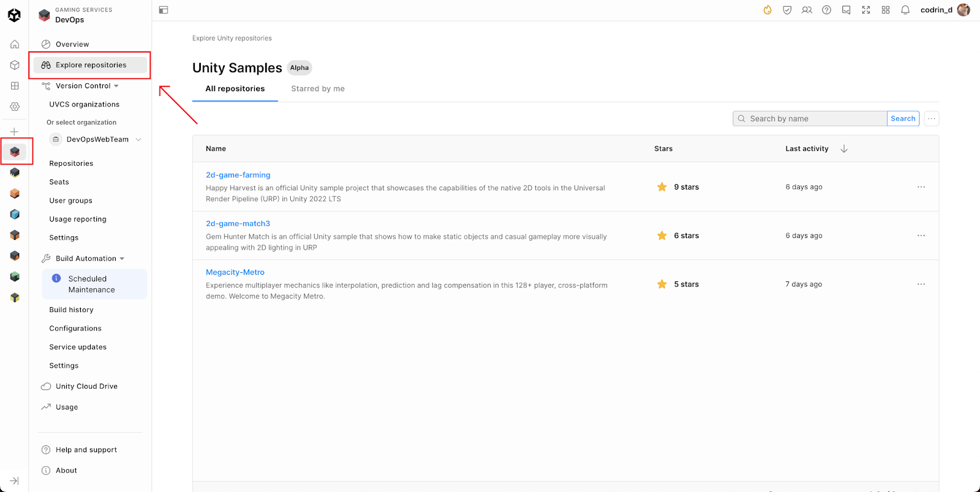Expand the collapsed left rail arrow icon
This screenshot has width=980, height=492.
(x=14, y=481)
